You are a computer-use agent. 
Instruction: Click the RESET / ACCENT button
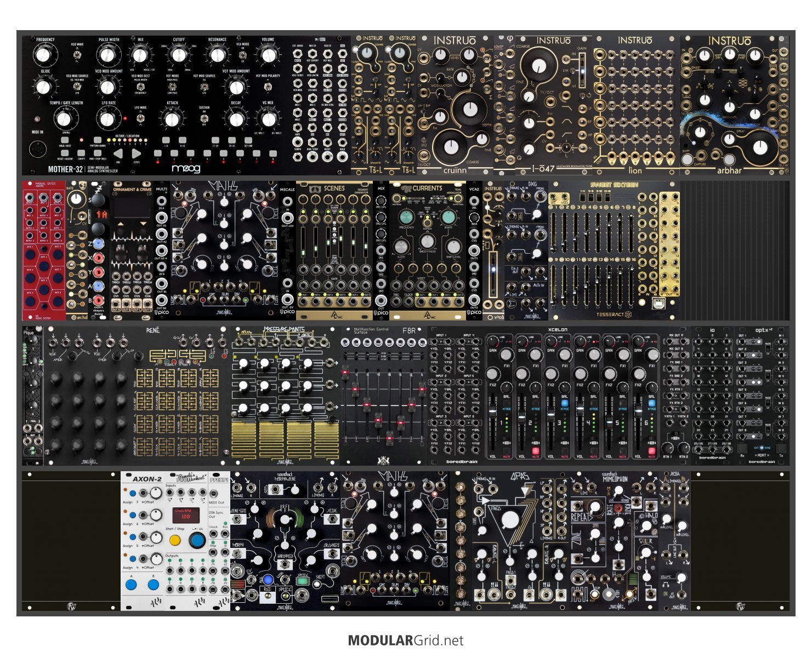(x=65, y=153)
